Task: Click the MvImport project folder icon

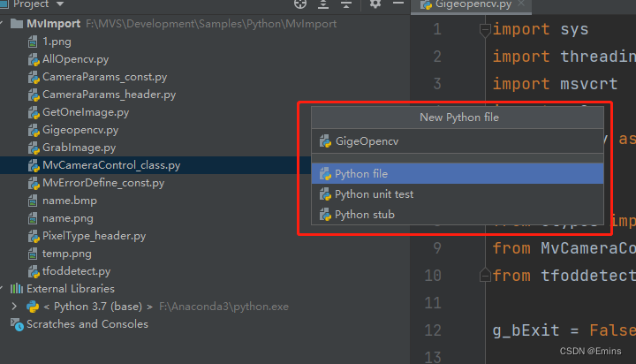Action: point(16,24)
